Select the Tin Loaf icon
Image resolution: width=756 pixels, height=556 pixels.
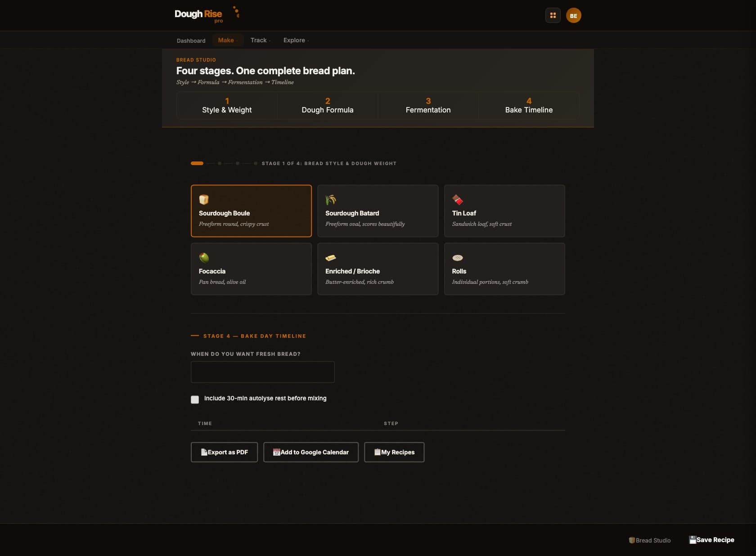[457, 199]
